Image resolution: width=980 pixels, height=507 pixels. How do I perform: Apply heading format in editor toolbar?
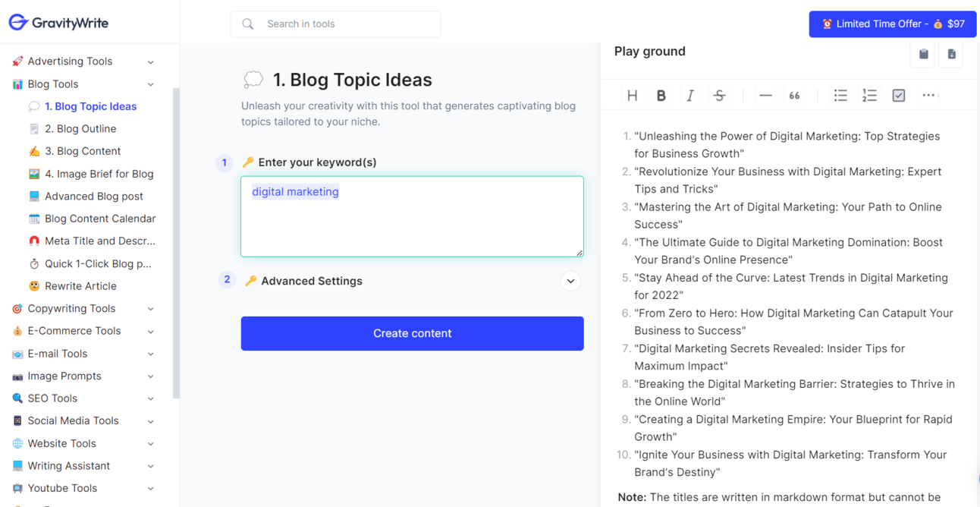pos(632,96)
